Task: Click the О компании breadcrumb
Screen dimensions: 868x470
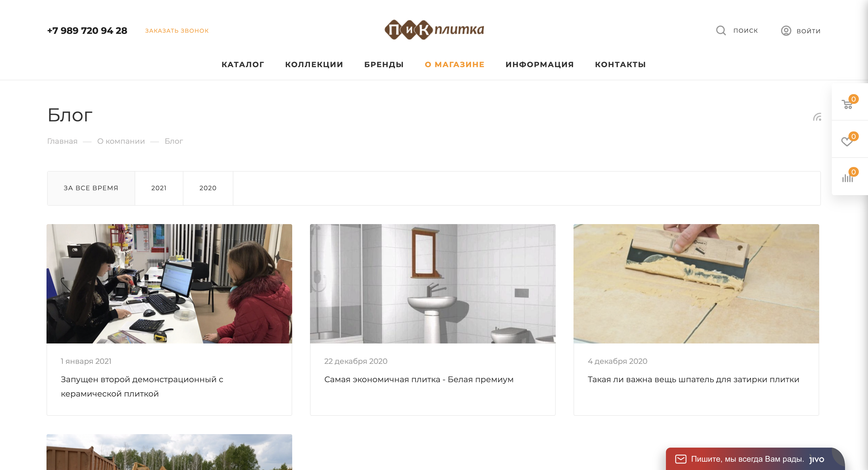Action: click(x=121, y=141)
